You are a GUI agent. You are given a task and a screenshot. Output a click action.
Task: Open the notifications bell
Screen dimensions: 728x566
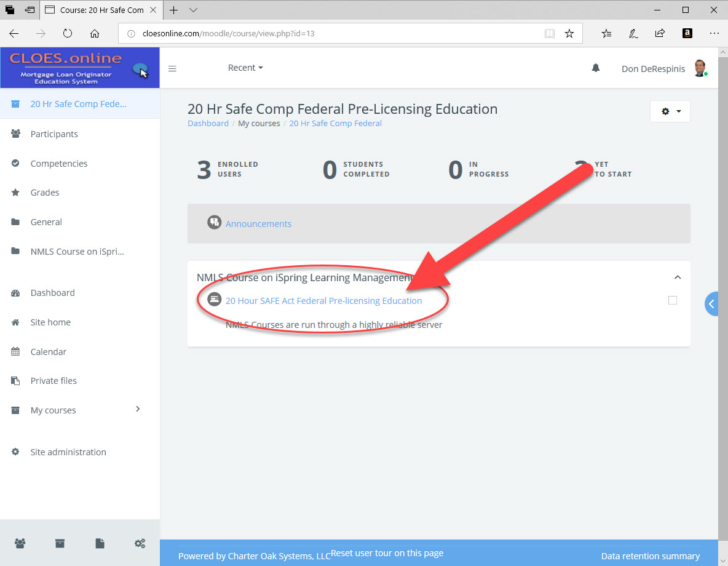(596, 68)
